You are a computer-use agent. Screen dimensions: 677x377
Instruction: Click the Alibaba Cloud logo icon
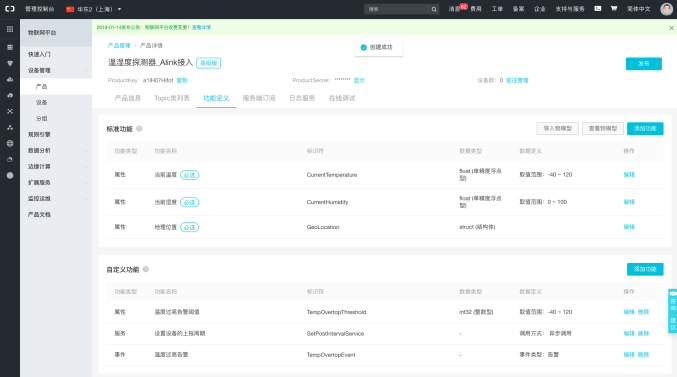(x=9, y=9)
